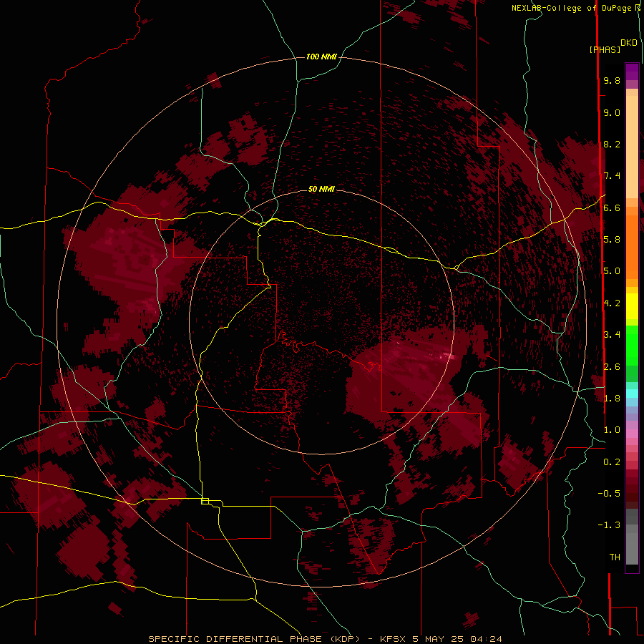Click the [PHAS] units label
The image size is (644, 644).
(x=605, y=49)
